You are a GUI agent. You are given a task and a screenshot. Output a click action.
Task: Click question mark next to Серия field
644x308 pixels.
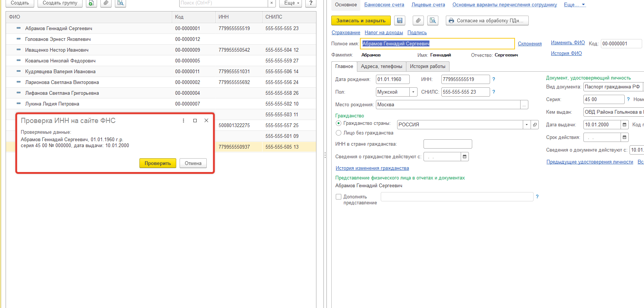pos(628,99)
